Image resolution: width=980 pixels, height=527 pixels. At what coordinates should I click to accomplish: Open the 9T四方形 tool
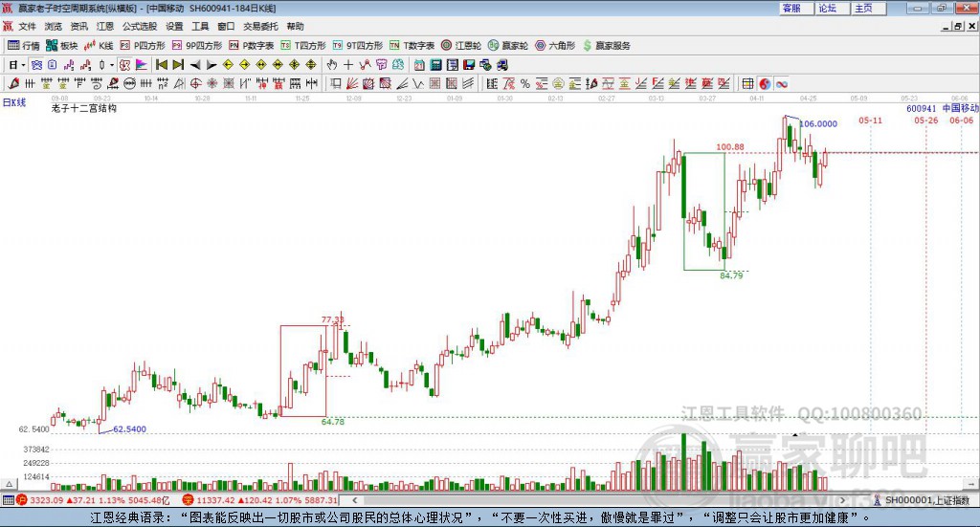pos(358,46)
